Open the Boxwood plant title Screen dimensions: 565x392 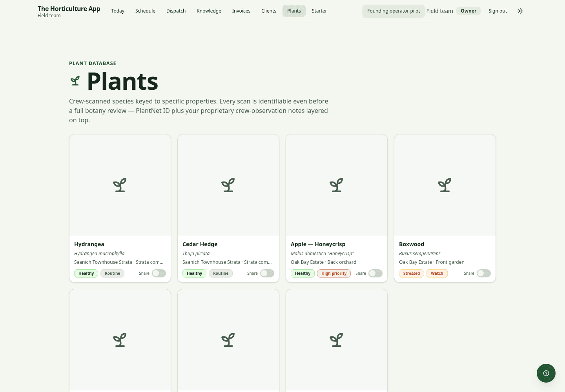tap(412, 244)
